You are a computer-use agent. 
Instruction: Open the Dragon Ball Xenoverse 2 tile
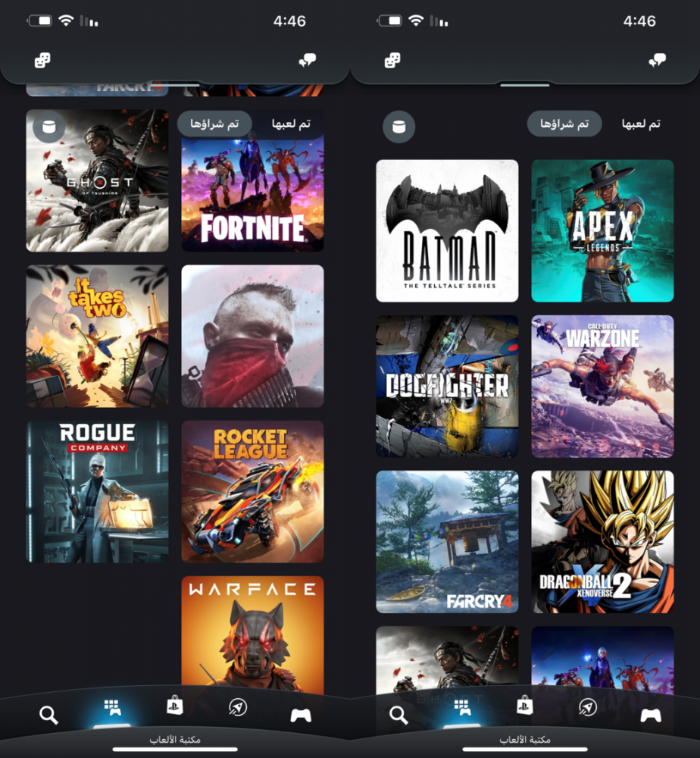[x=602, y=542]
